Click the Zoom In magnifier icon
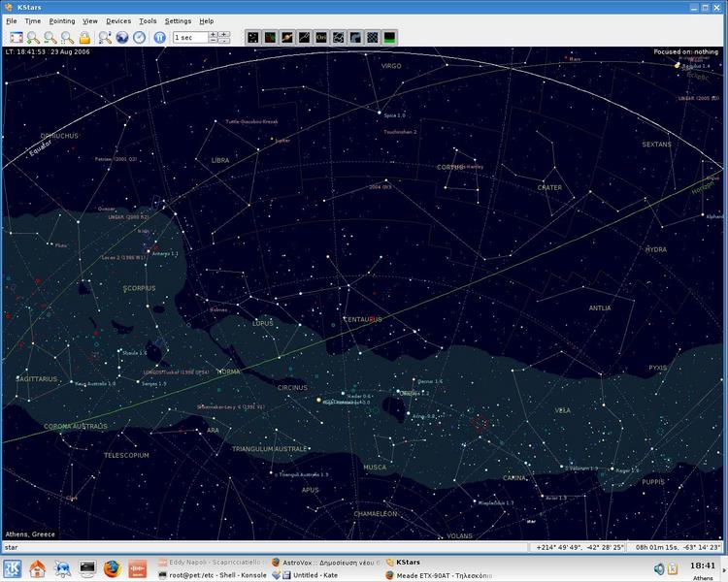Screen dimensions: 728x582 pyautogui.click(x=33, y=38)
